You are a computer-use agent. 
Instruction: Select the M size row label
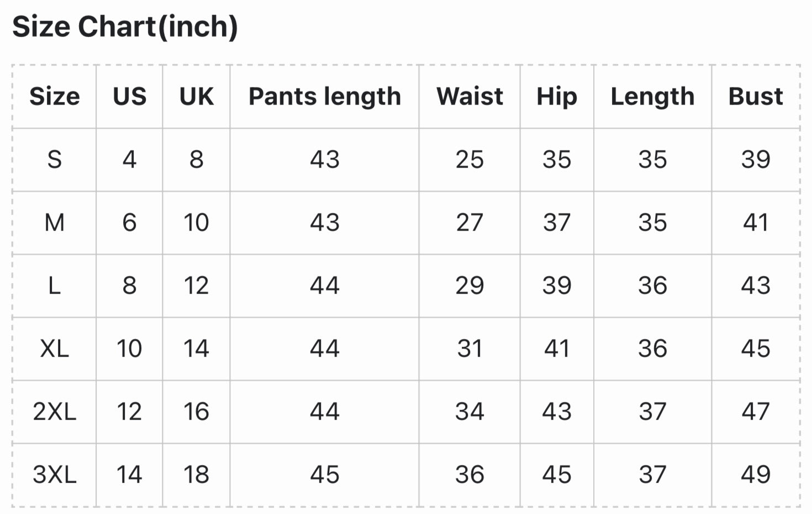[54, 223]
